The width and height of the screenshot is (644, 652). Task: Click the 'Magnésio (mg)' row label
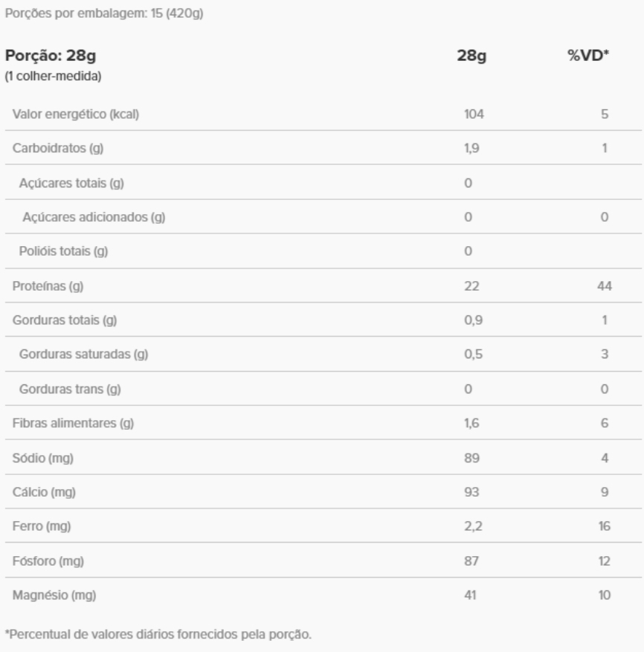(x=55, y=595)
